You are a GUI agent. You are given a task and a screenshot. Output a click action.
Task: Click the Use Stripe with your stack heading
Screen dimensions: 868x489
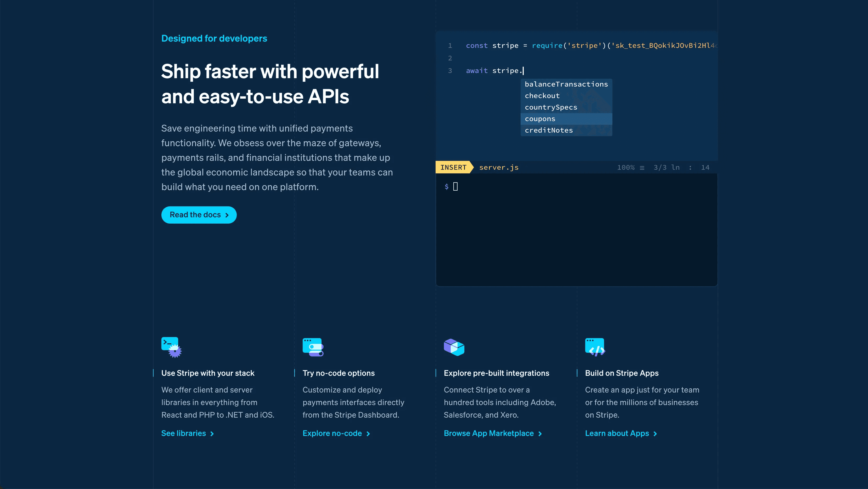(208, 373)
